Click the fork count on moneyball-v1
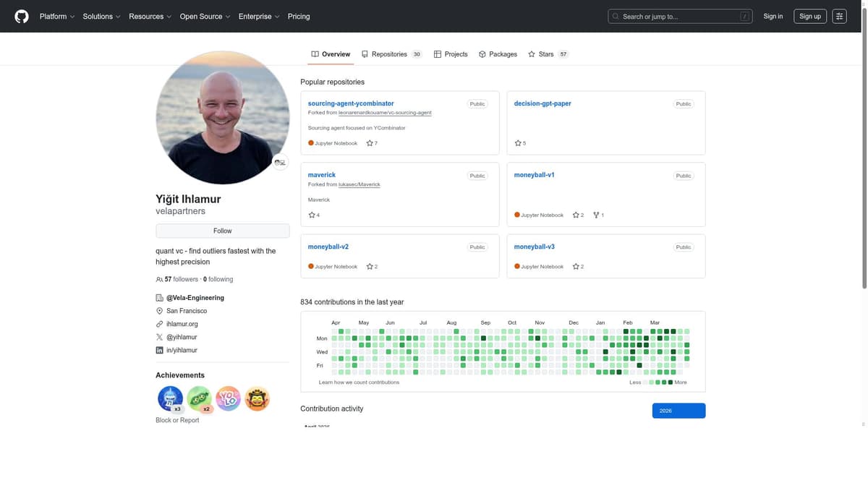This screenshot has width=868, height=488. coord(598,215)
